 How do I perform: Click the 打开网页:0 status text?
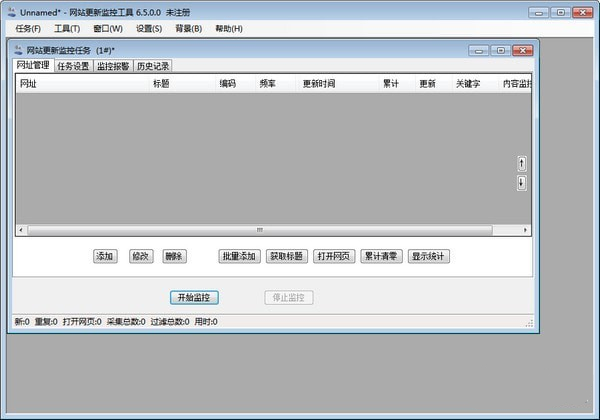tap(82, 322)
